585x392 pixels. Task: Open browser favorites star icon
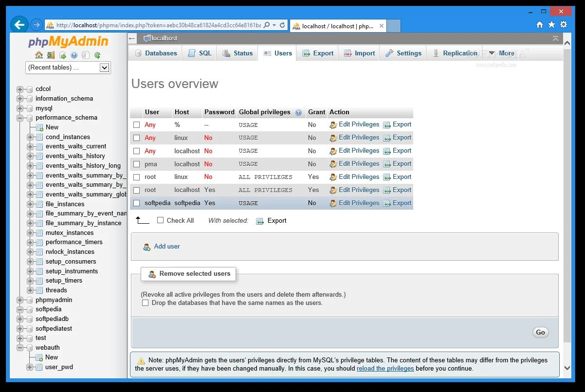coord(551,24)
